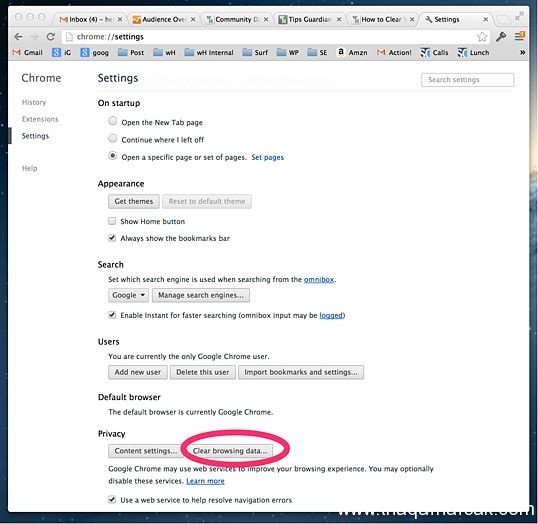The height and width of the screenshot is (524, 538).
Task: Reload the page with the refresh icon
Action: pyautogui.click(x=51, y=36)
